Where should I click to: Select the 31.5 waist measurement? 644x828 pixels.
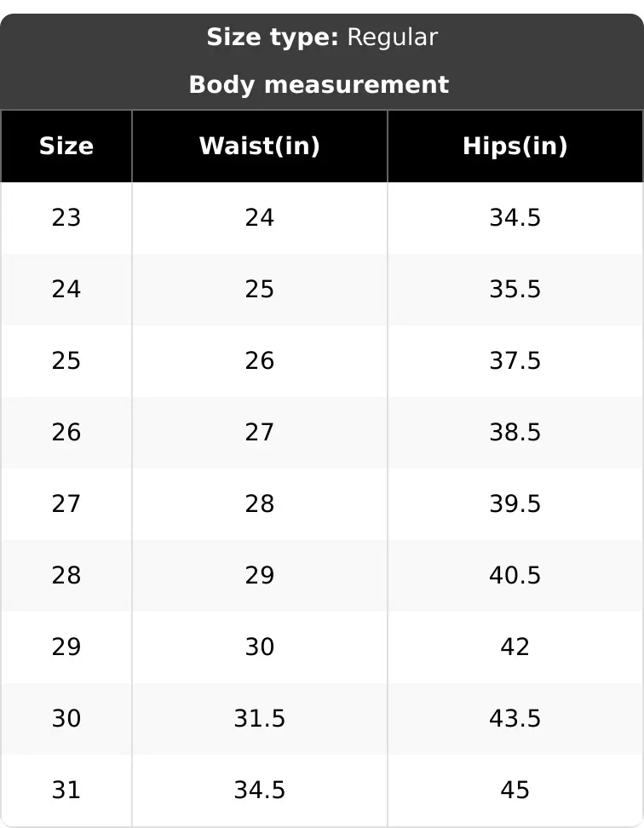[x=259, y=719]
